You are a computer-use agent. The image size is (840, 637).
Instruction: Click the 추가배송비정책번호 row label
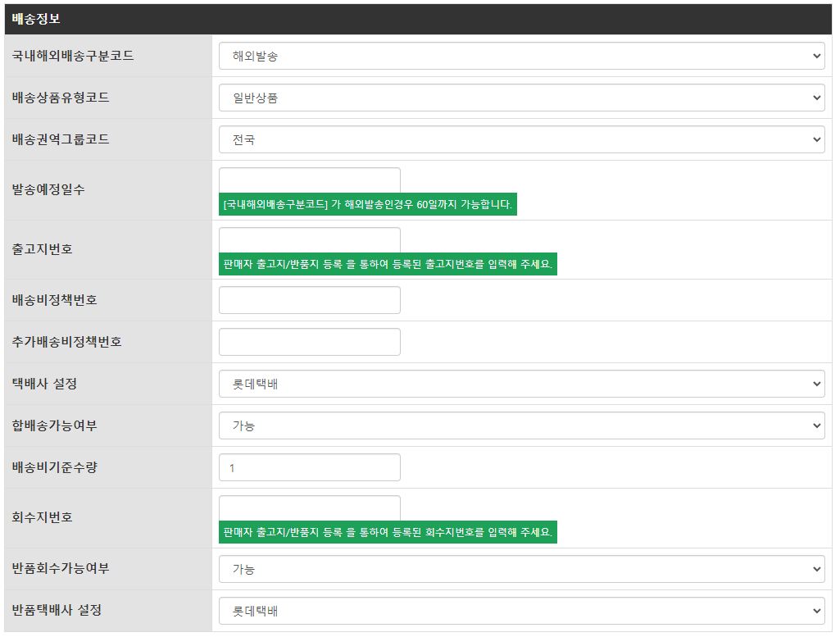pyautogui.click(x=67, y=342)
